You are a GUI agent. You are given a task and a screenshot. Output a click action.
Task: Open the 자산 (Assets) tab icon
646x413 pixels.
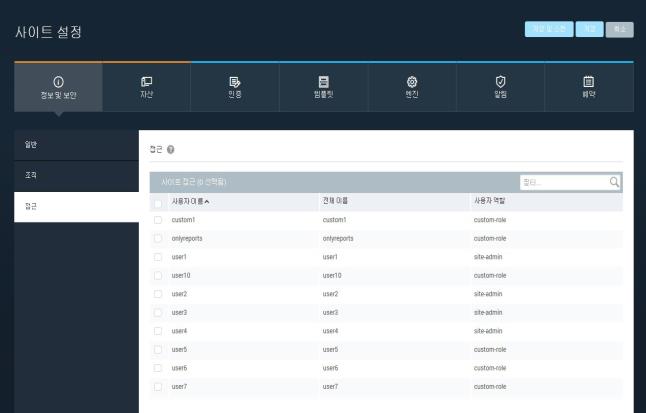click(x=146, y=81)
